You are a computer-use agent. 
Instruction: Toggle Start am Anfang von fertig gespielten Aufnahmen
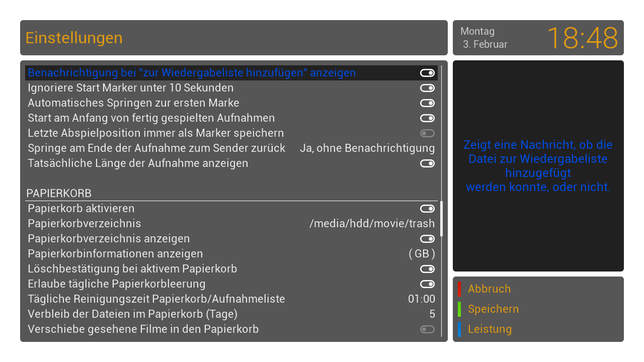click(427, 118)
